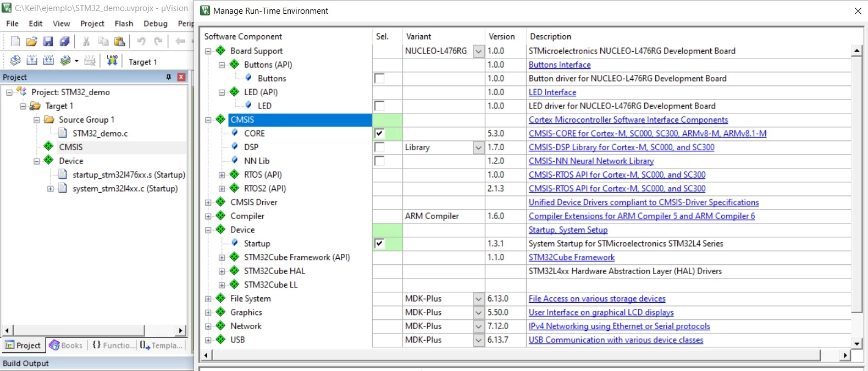Open the Flash menu

point(124,24)
